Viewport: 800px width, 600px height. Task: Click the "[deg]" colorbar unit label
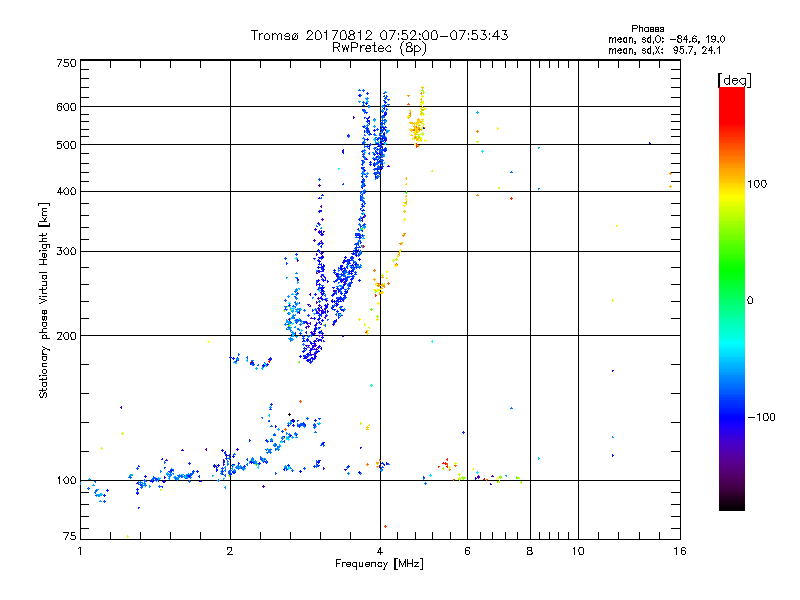[734, 80]
